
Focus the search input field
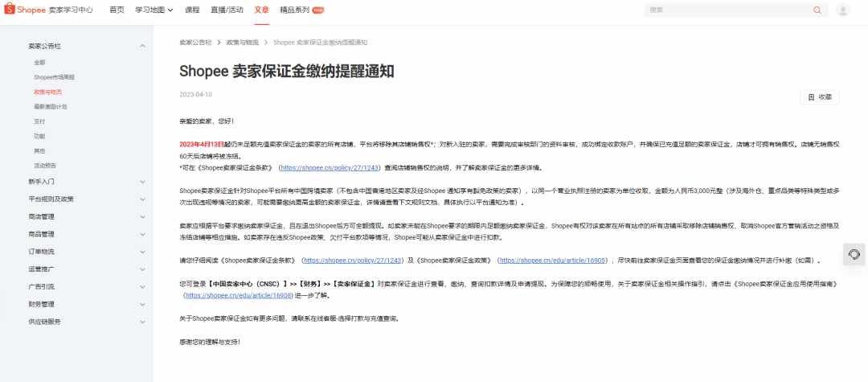[728, 10]
